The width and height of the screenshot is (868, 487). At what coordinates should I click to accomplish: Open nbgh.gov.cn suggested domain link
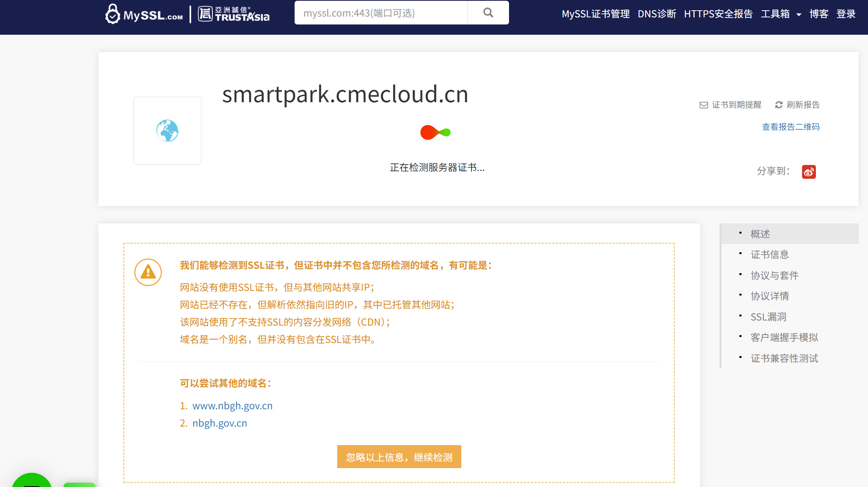tap(220, 423)
